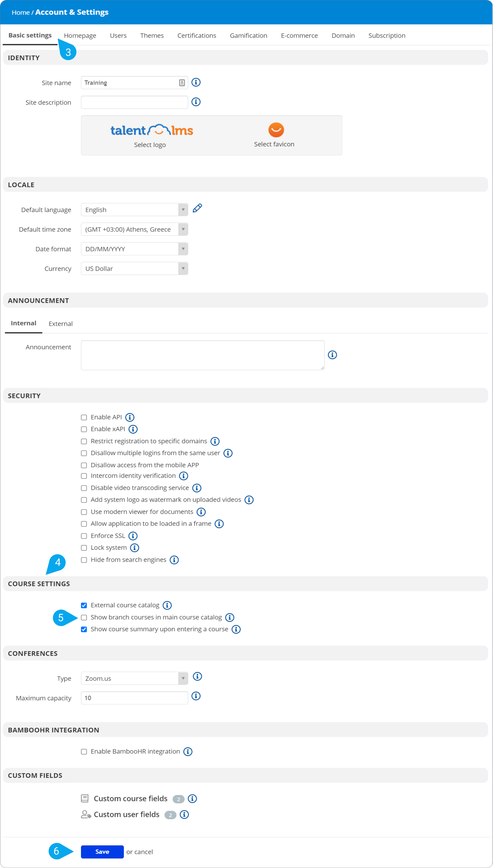This screenshot has width=493, height=868.
Task: Tick Enable xAPI checkbox
Action: (84, 429)
